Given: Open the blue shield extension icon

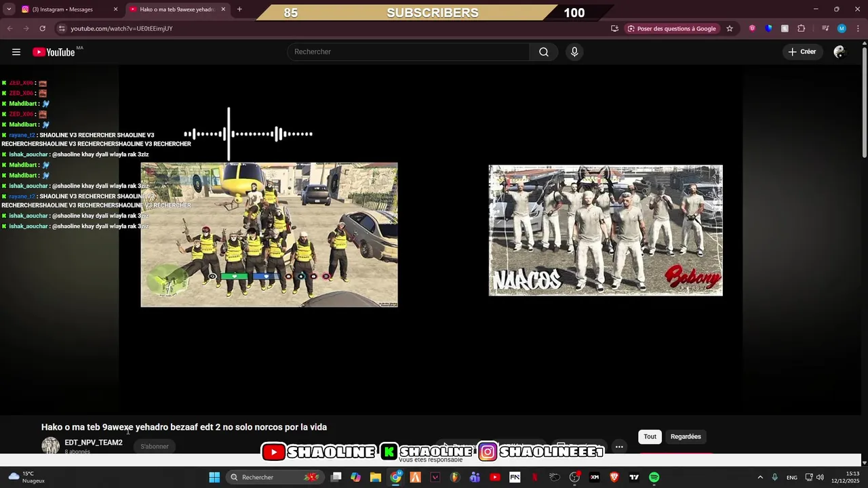Looking at the screenshot, I should tap(768, 28).
